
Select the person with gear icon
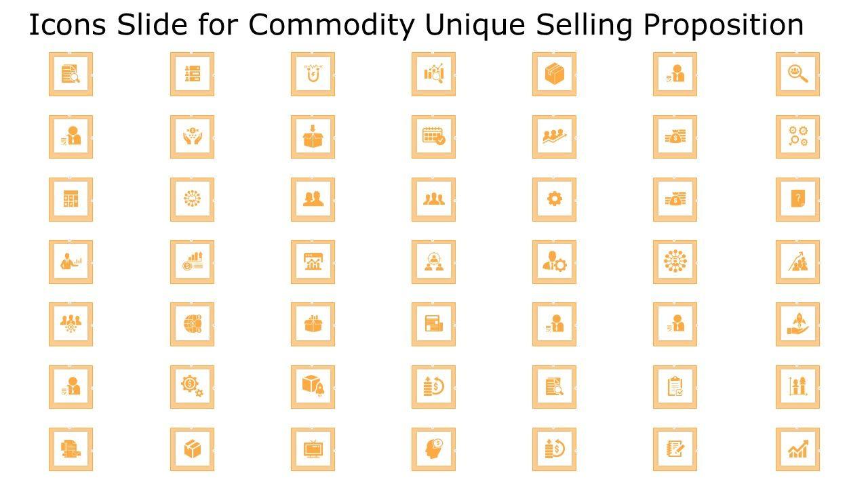point(554,262)
